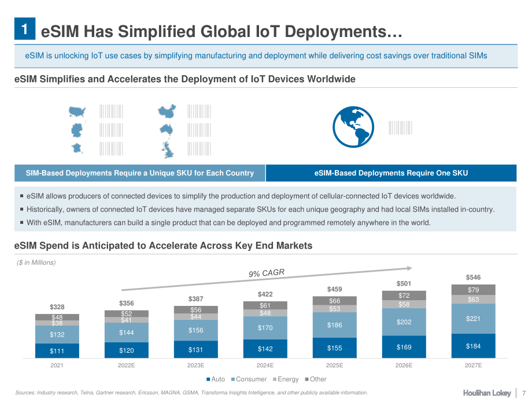Click the $61 Other segment for 2024E

click(265, 305)
